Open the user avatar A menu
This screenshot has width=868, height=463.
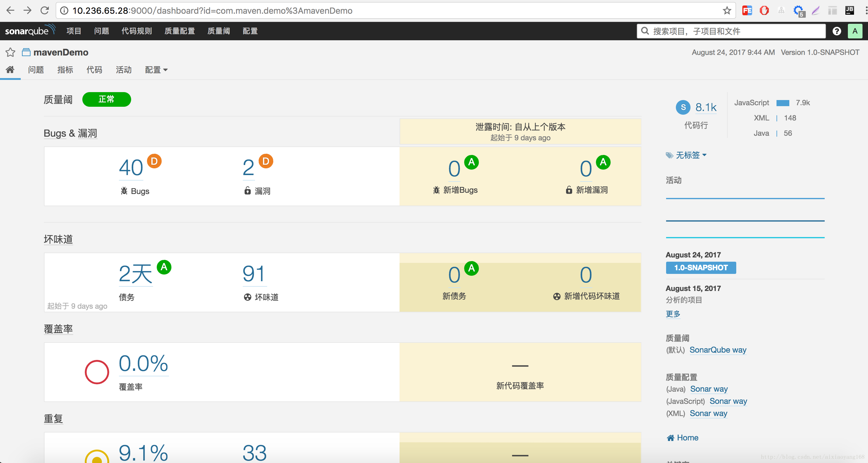[x=855, y=31]
